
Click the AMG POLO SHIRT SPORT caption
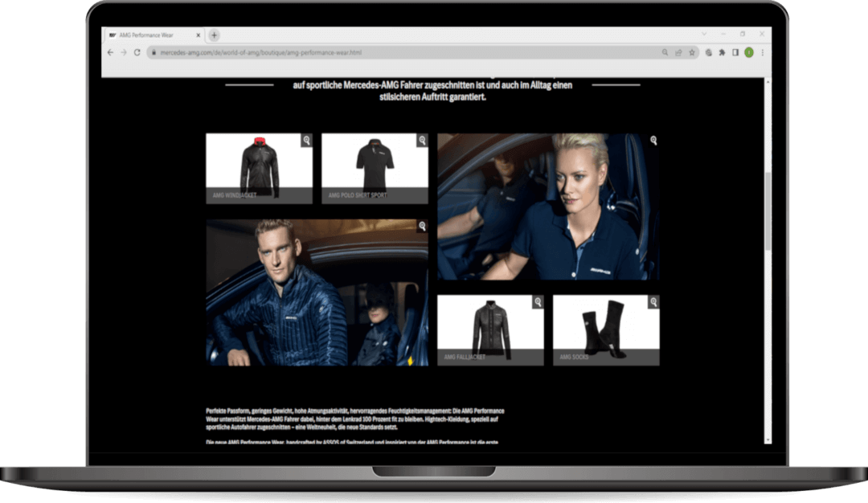click(x=358, y=195)
